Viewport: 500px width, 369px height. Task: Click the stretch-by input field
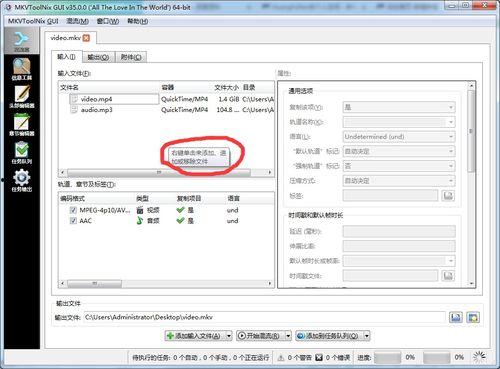[x=399, y=246]
